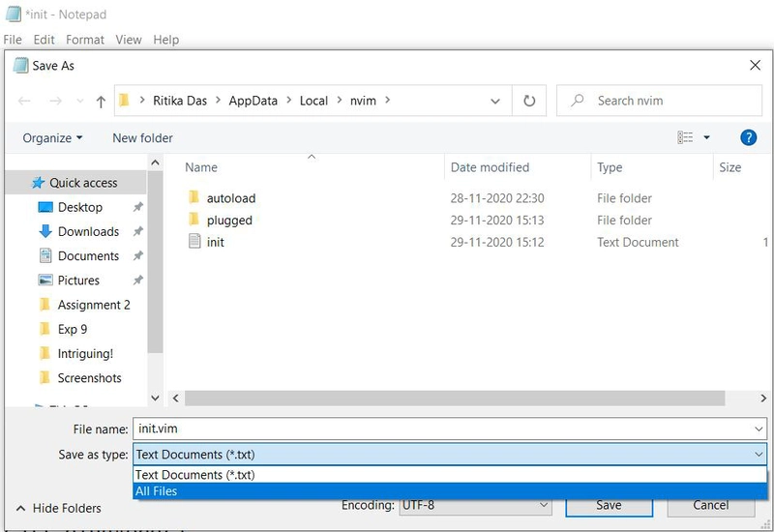Go up one folder level
Viewport: 774px width, 532px height.
(101, 102)
